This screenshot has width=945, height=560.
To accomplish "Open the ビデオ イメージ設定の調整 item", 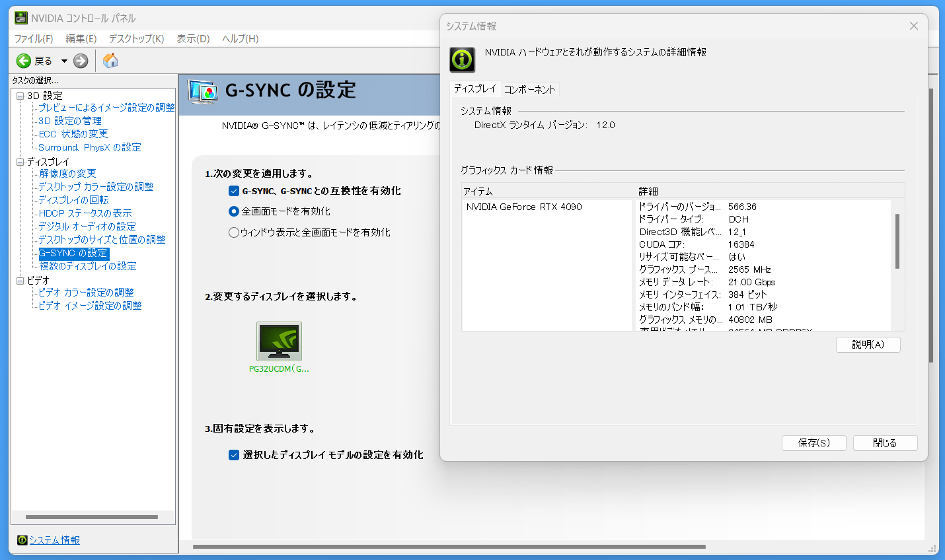I will tap(90, 306).
